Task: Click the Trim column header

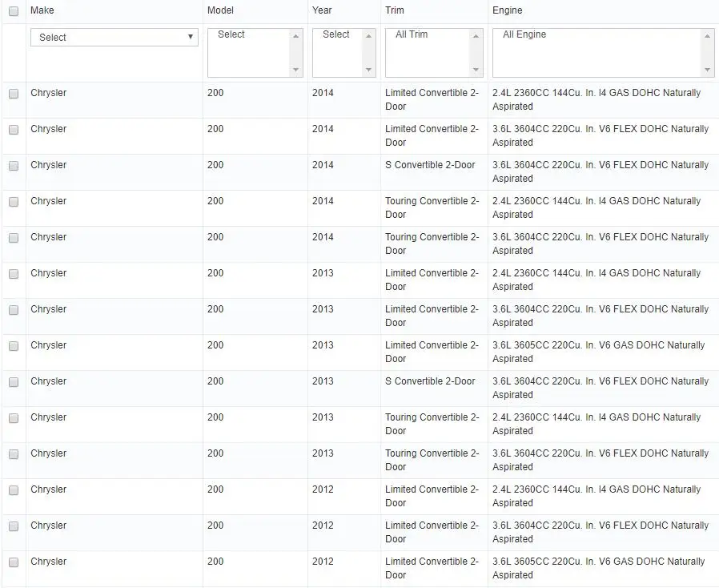Action: click(x=395, y=10)
